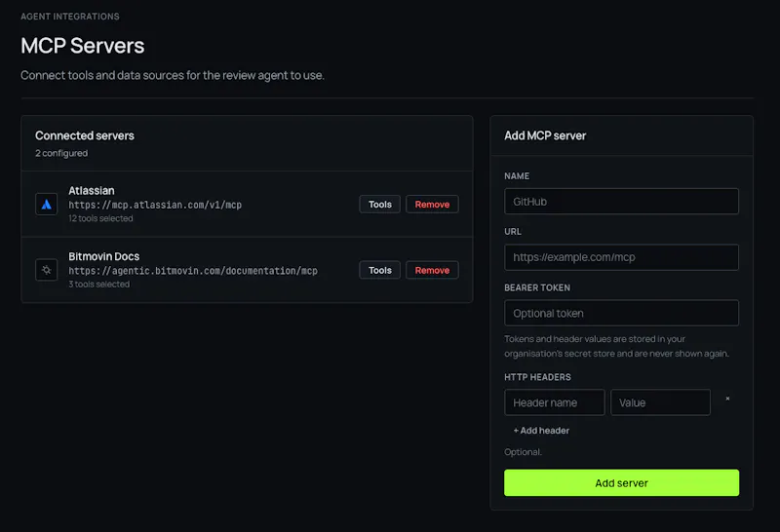Click the 12 tools selected label
This screenshot has height=532, width=780.
click(100, 218)
